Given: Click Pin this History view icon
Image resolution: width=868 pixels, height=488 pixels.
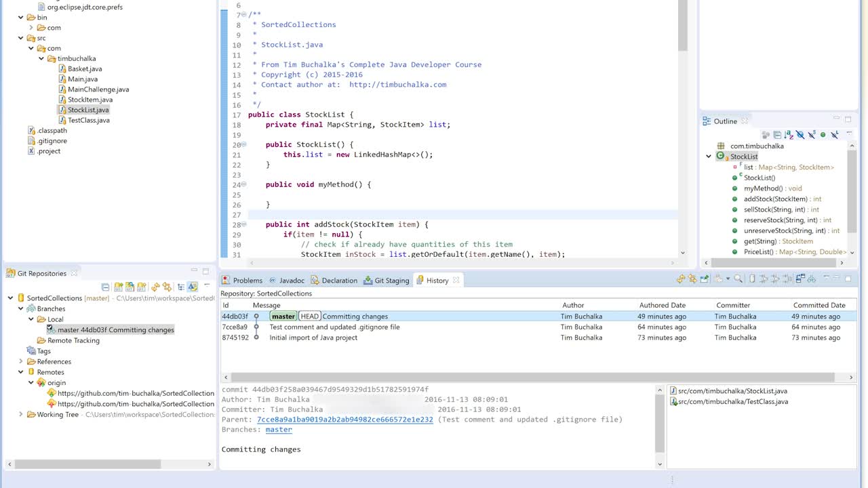Looking at the screenshot, I should tap(705, 279).
